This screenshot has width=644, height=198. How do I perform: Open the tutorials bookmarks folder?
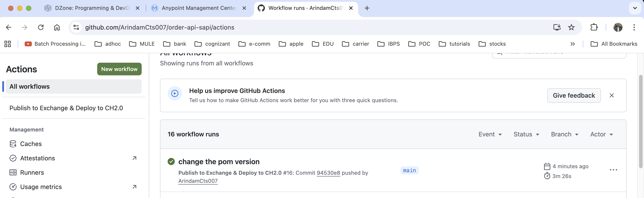(454, 44)
